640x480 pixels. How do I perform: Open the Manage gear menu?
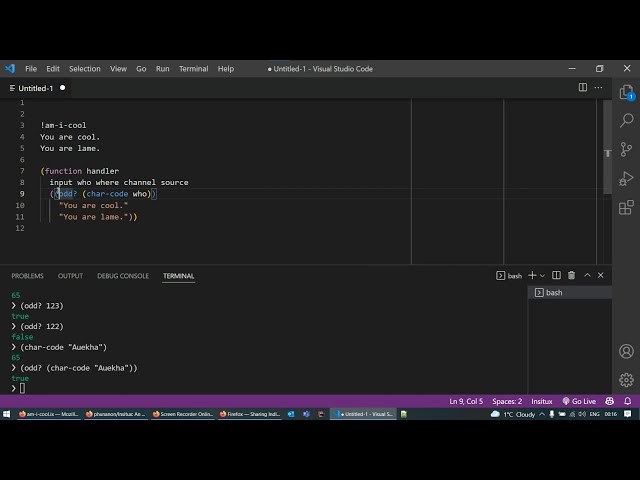tap(626, 380)
